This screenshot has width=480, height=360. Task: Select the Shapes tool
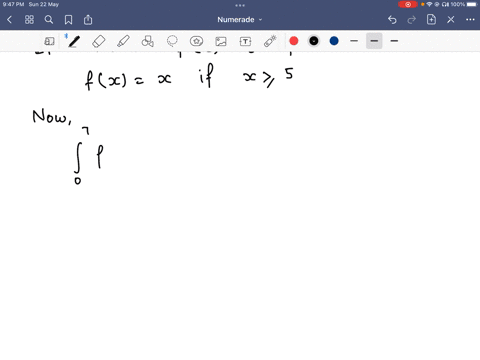pos(148,41)
